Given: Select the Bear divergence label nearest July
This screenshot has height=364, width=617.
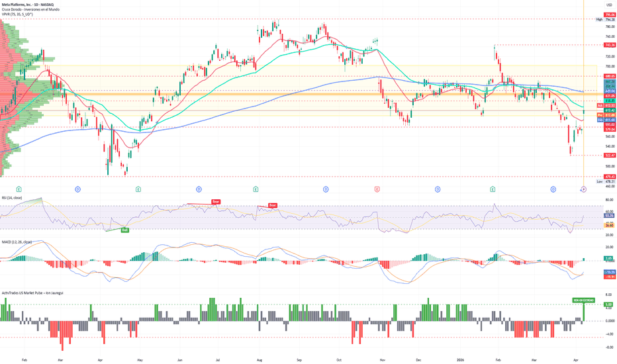Looking at the screenshot, I should [216, 201].
